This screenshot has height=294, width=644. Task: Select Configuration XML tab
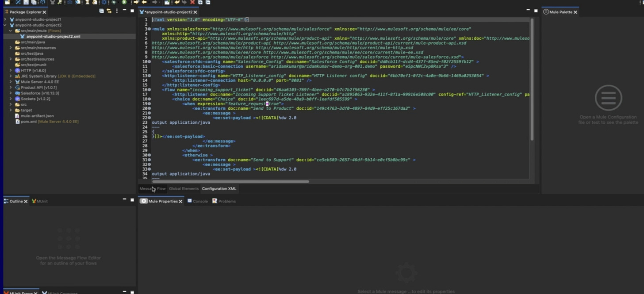219,189
